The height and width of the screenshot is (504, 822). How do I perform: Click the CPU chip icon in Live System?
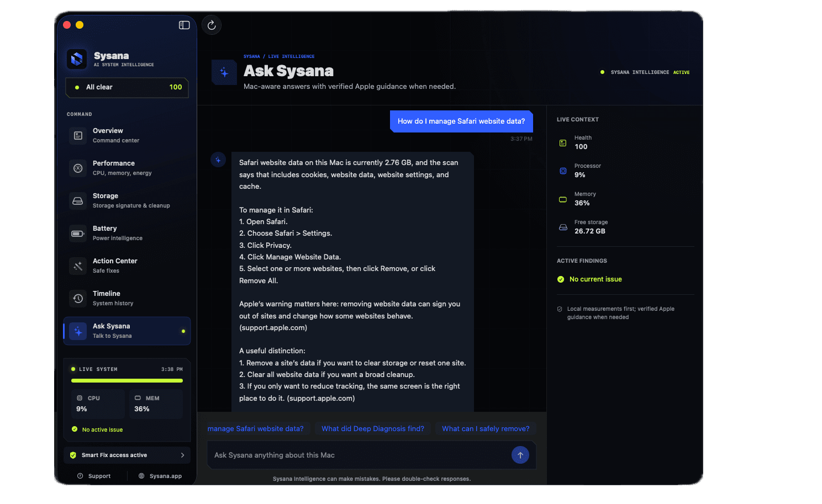coord(80,398)
